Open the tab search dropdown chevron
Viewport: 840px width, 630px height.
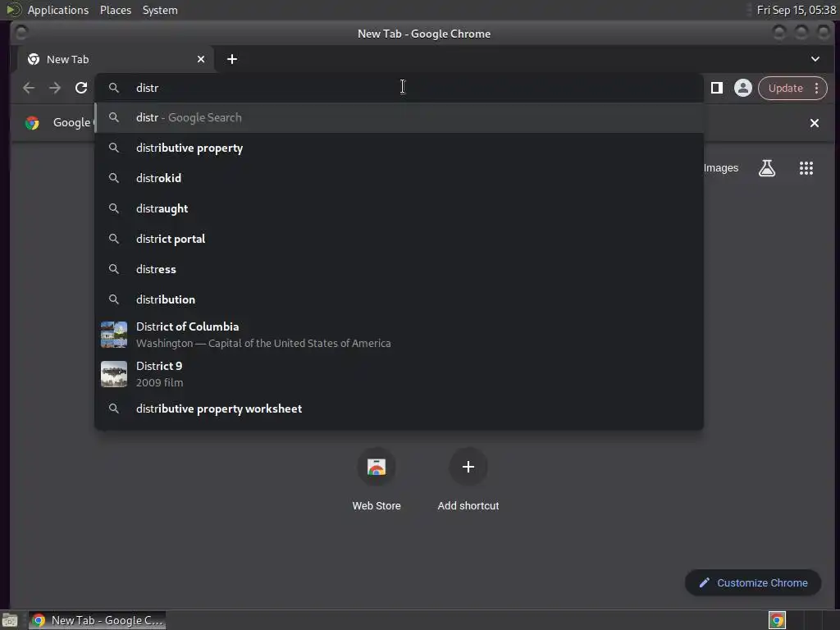point(815,59)
